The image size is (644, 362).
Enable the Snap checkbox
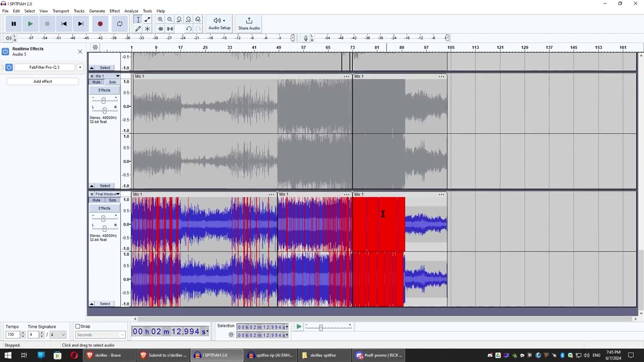pyautogui.click(x=78, y=326)
